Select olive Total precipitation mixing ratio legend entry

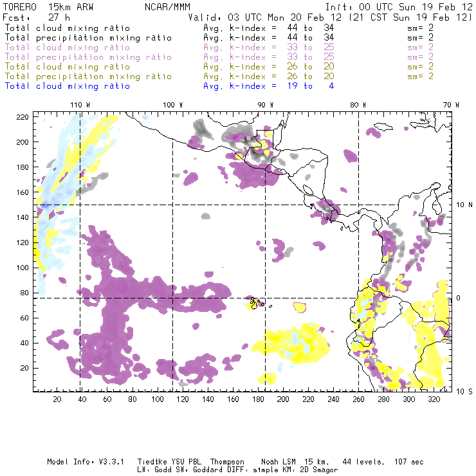click(x=87, y=76)
